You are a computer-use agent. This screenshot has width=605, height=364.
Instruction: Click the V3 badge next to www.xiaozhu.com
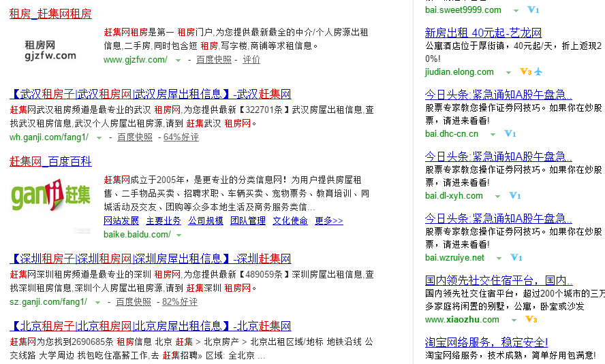click(x=531, y=319)
